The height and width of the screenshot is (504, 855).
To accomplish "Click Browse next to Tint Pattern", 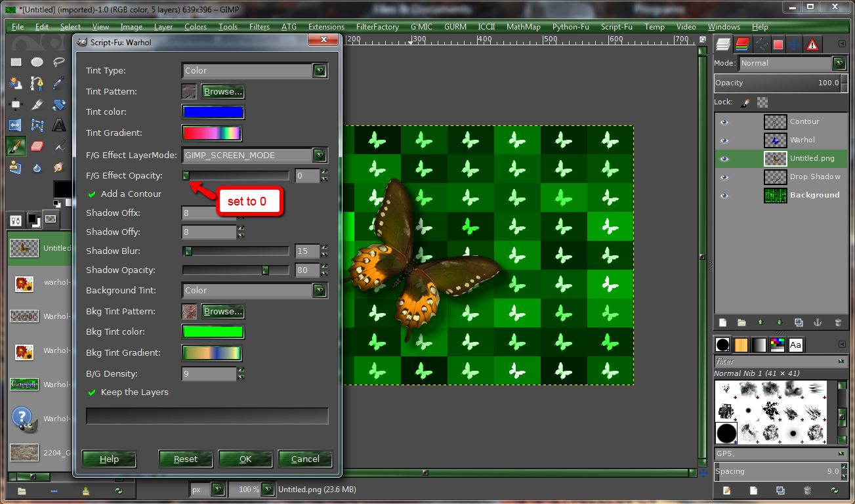I will tap(223, 92).
